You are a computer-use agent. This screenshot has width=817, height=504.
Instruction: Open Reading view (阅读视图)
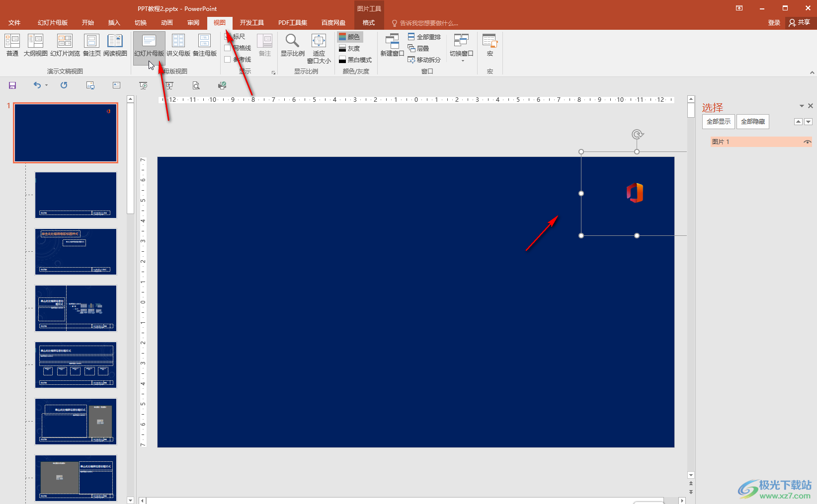point(115,45)
